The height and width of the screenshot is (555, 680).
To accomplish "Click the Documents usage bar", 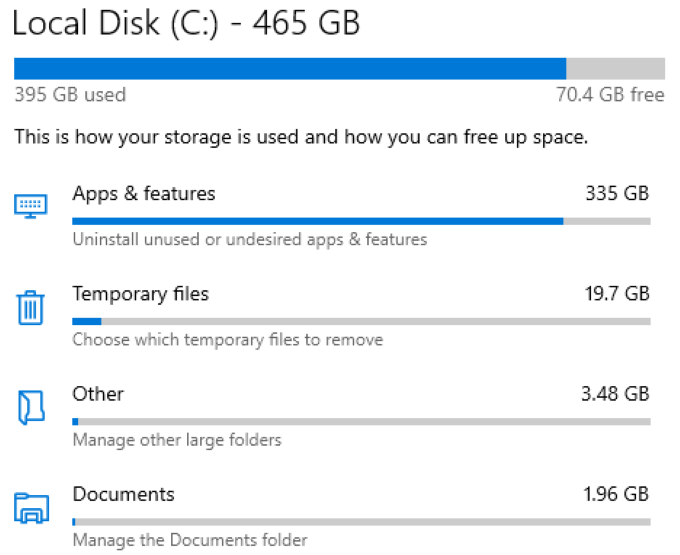I will pyautogui.click(x=360, y=521).
